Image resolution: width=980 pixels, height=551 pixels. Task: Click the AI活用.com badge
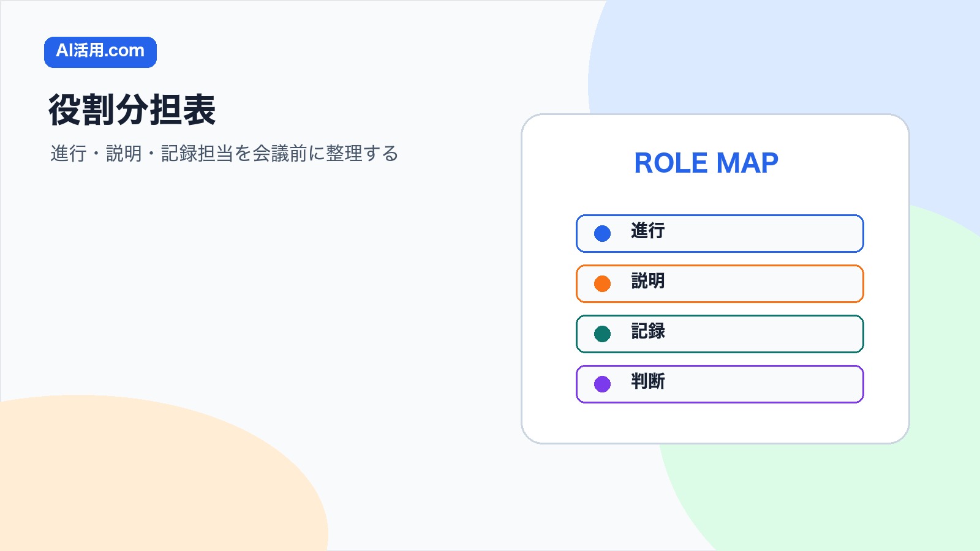click(x=100, y=52)
